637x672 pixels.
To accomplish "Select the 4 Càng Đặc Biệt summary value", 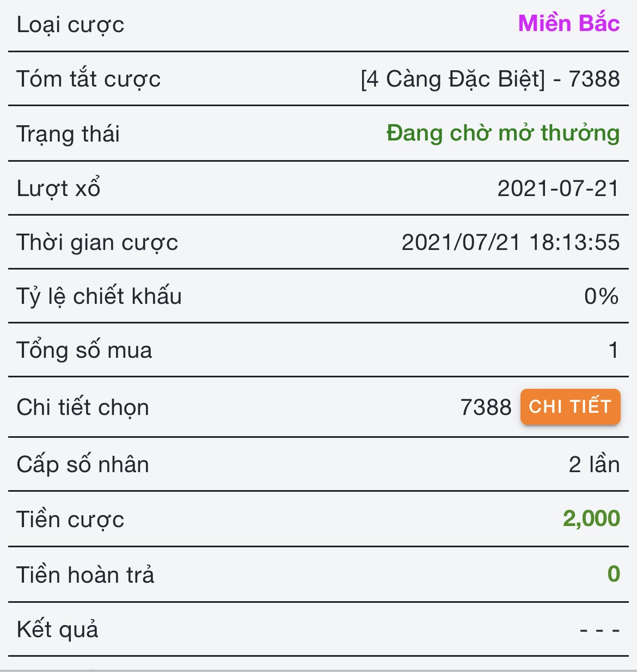I will [x=490, y=80].
